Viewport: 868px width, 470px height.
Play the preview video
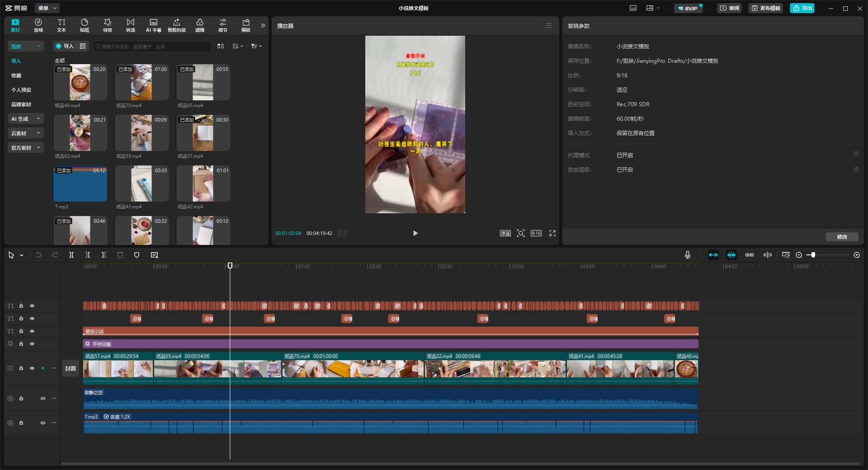coord(415,233)
